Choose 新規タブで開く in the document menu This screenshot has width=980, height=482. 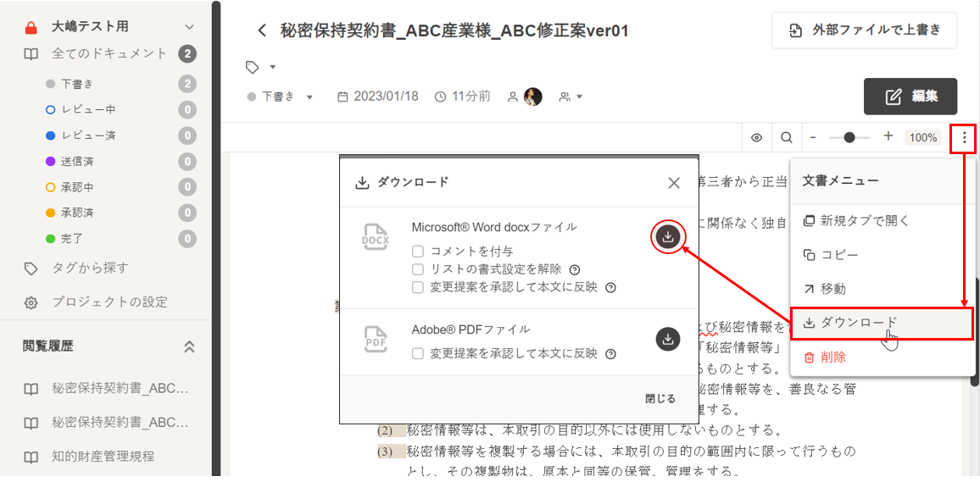point(856,221)
